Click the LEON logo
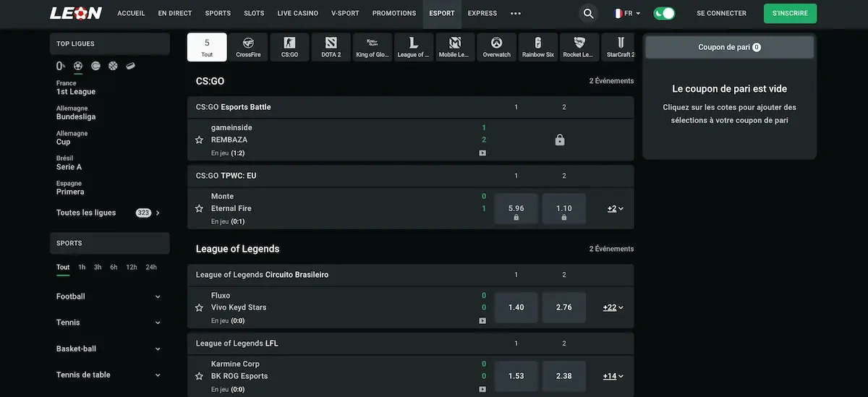Image resolution: width=868 pixels, height=397 pixels. [x=75, y=13]
